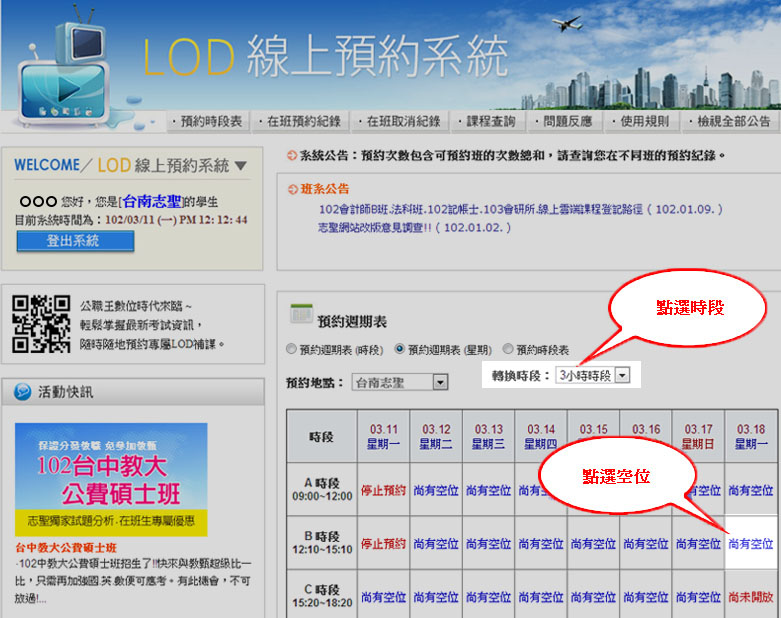The height and width of the screenshot is (618, 781).
Task: Click 尚有空位 for B 時段 on 03.16
Action: pos(646,544)
